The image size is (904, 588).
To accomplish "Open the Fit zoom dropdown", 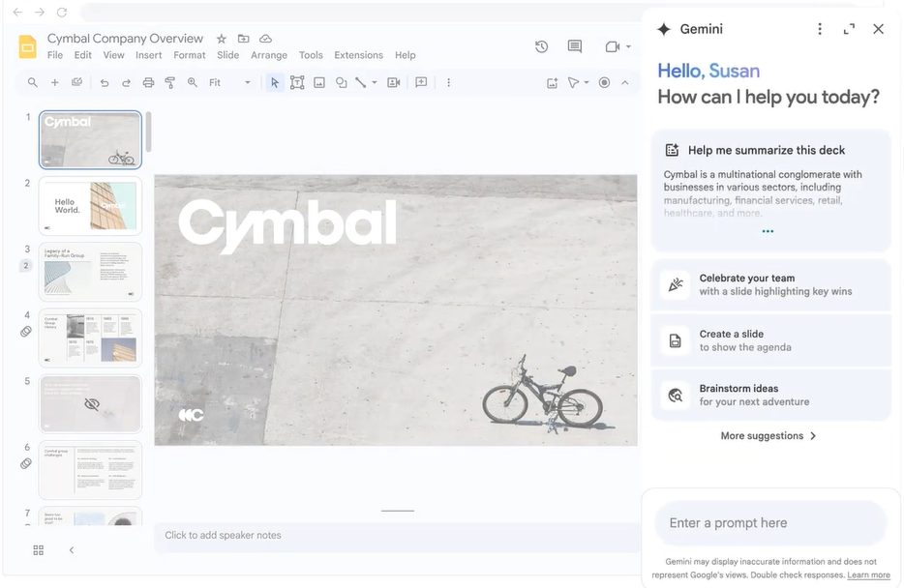I will pyautogui.click(x=230, y=83).
